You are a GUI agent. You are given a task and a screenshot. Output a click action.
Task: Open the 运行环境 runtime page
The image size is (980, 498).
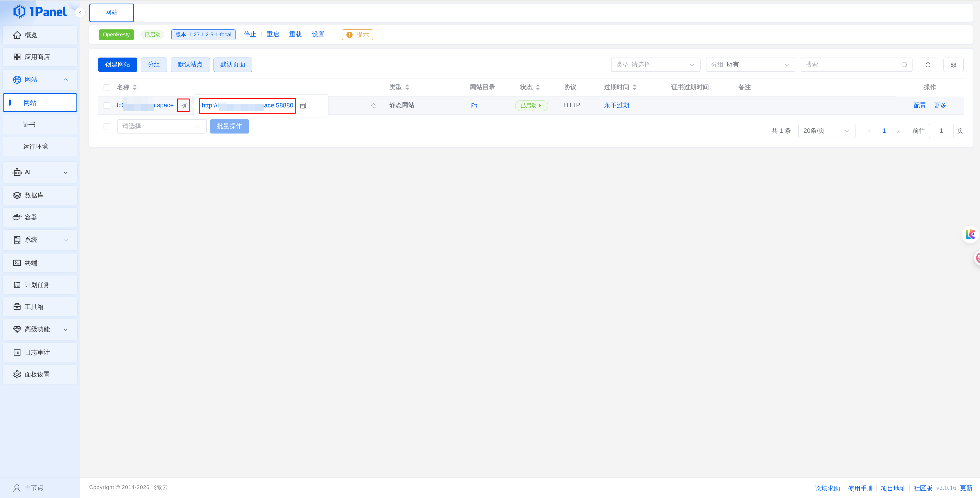coord(40,147)
